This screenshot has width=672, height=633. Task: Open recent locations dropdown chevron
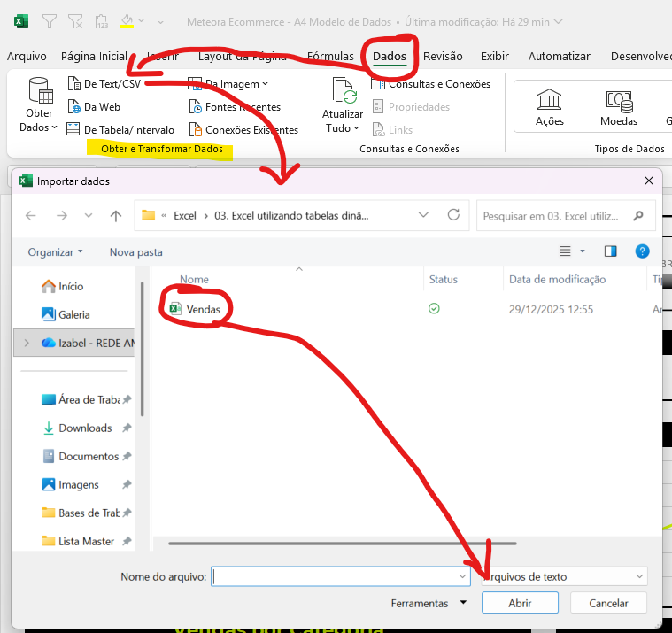point(89,215)
